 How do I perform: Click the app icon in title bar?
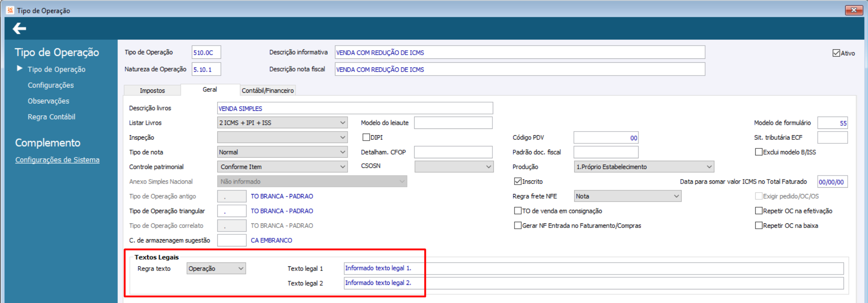click(x=10, y=10)
